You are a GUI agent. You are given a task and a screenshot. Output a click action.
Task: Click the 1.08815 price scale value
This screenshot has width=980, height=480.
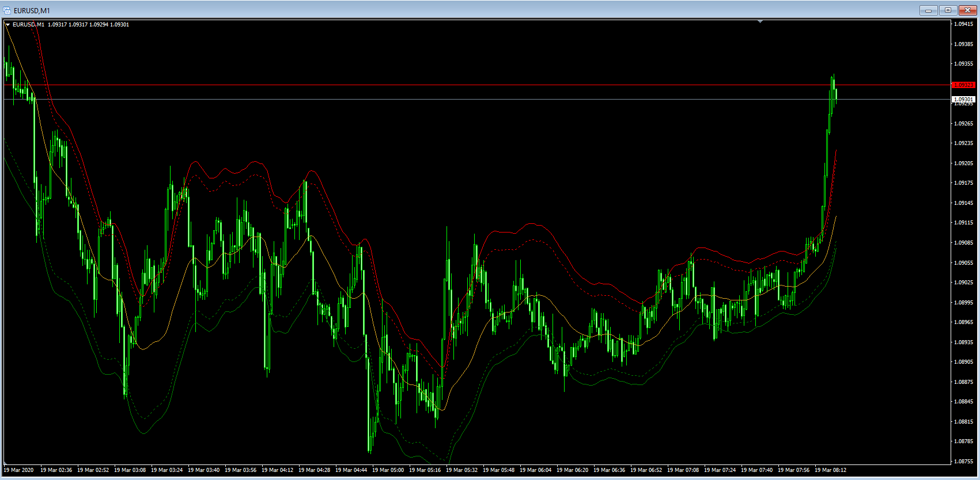(964, 421)
